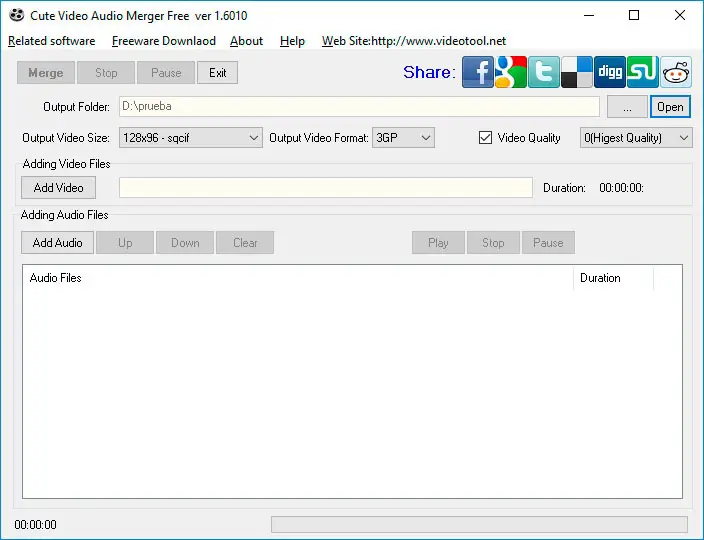Click the Digg share icon

tap(610, 72)
